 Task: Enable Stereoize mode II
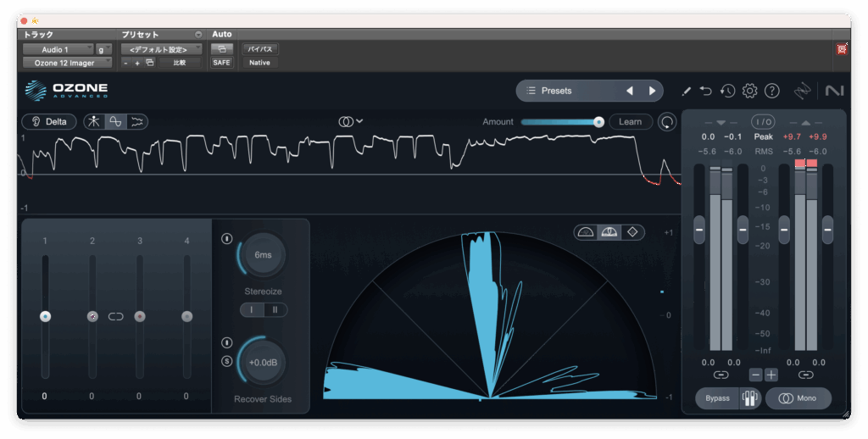tap(275, 310)
